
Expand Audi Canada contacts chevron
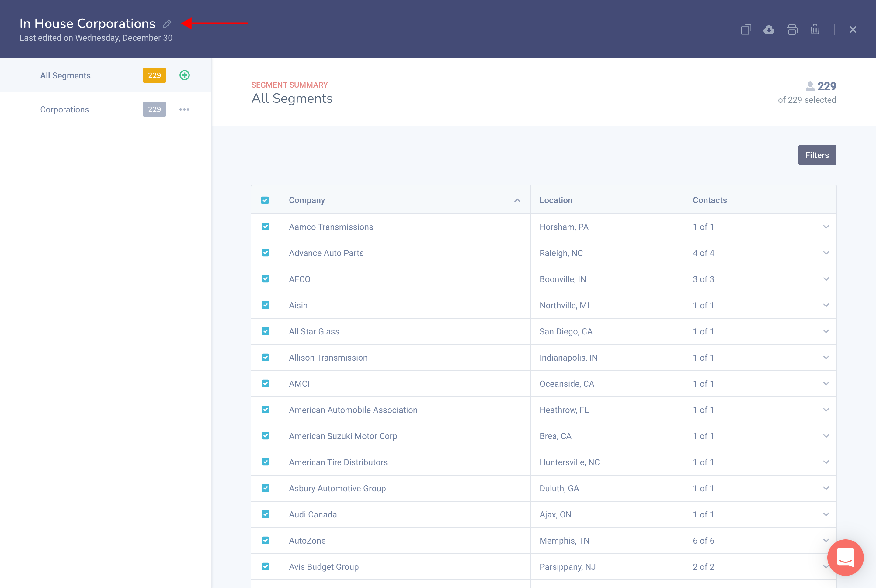pos(826,515)
